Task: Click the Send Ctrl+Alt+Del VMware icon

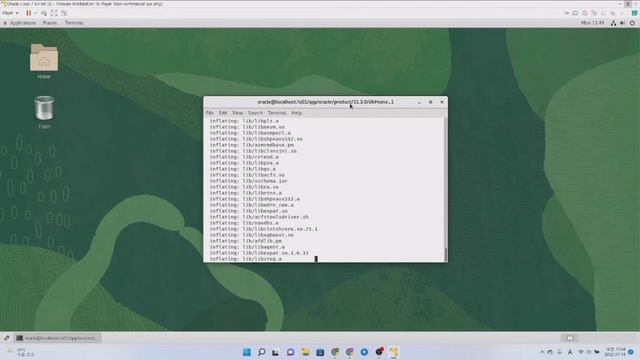Action: (44, 13)
